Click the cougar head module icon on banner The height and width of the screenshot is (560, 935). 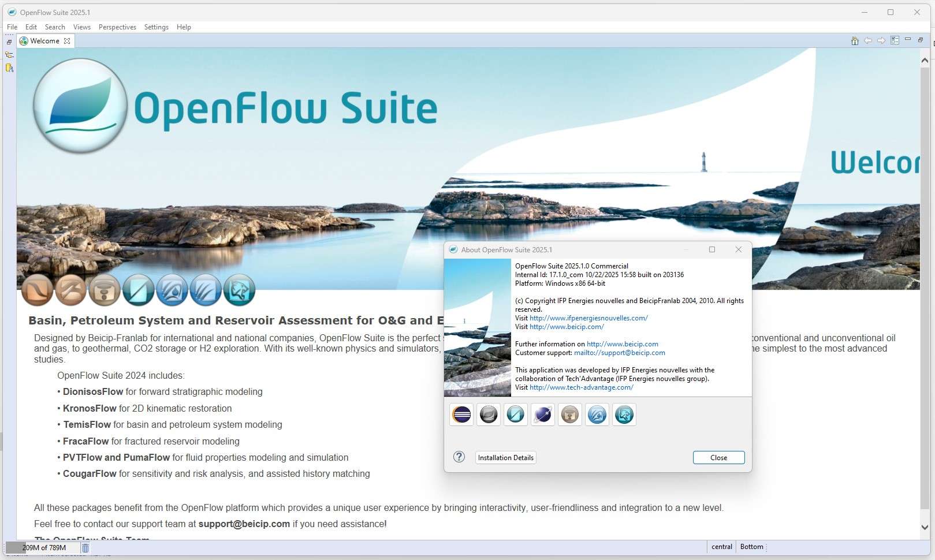coord(239,290)
